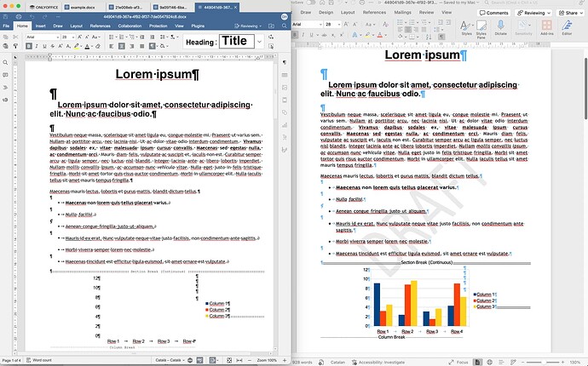Open the Word font size 28 dropdown
Screen dimensions: 588x366
pos(339,25)
